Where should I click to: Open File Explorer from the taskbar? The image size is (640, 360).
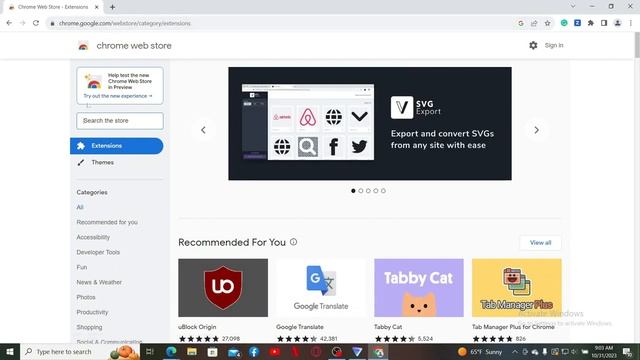192,351
